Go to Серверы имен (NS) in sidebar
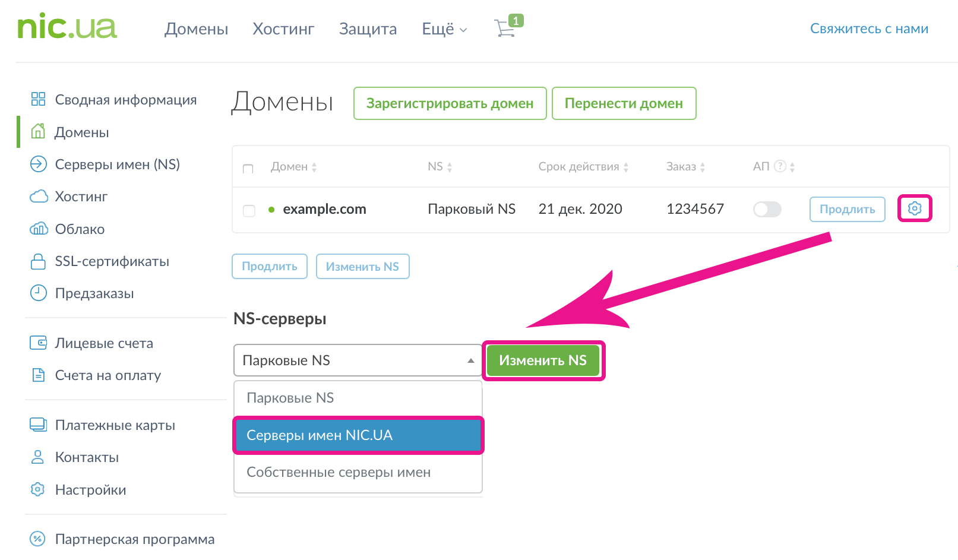This screenshot has height=560, width=958. 117,164
